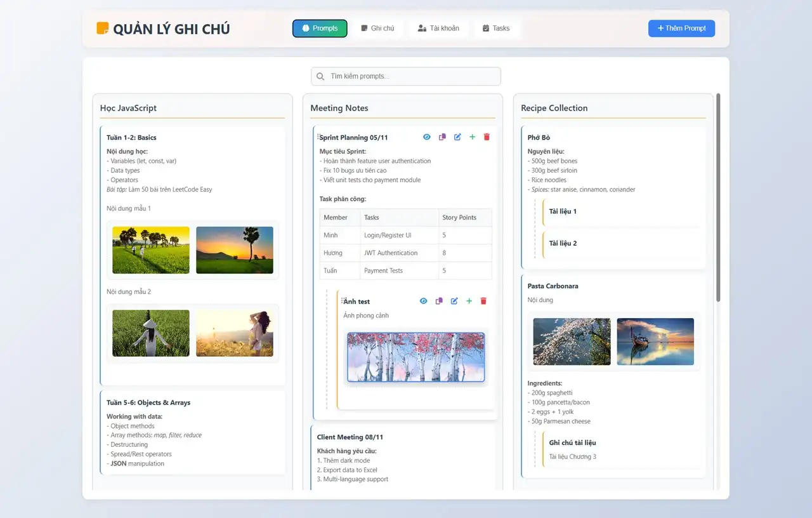The image size is (812, 518).
Task: Add a child note via the plus icon on "Ảnh test"
Action: (469, 301)
